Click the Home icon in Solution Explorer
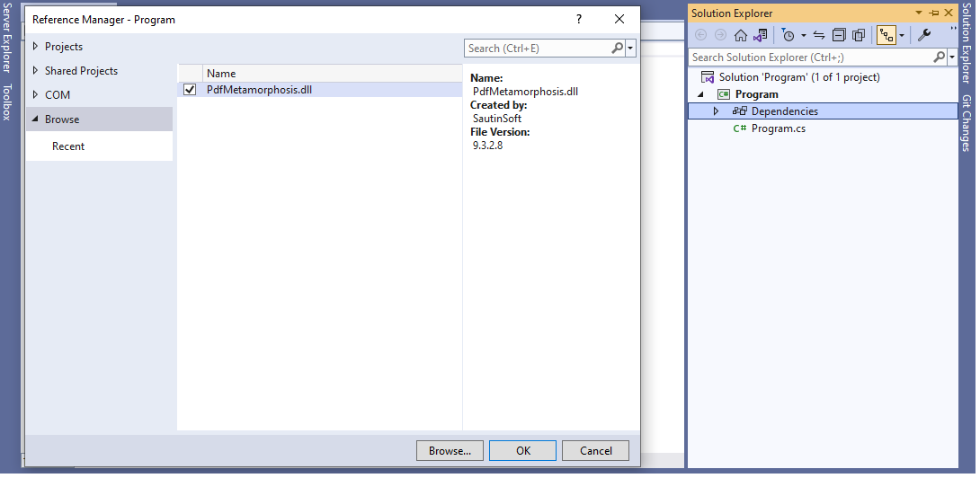 pyautogui.click(x=741, y=35)
